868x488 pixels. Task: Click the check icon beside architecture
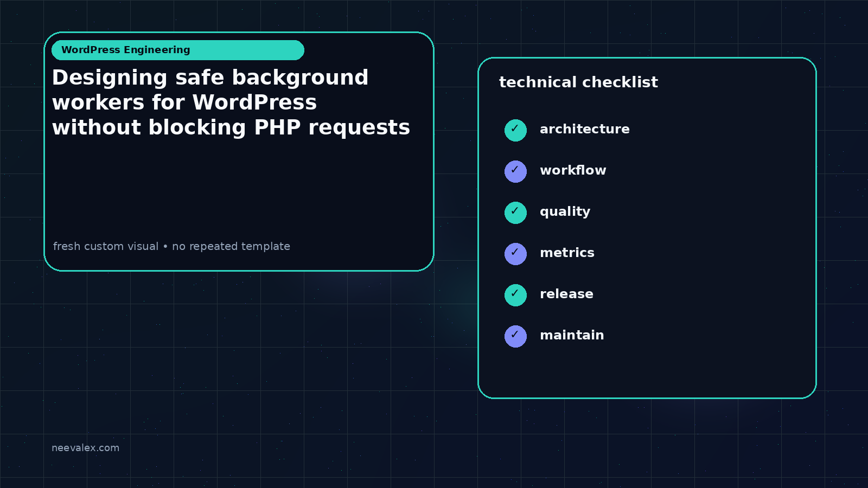click(x=515, y=130)
